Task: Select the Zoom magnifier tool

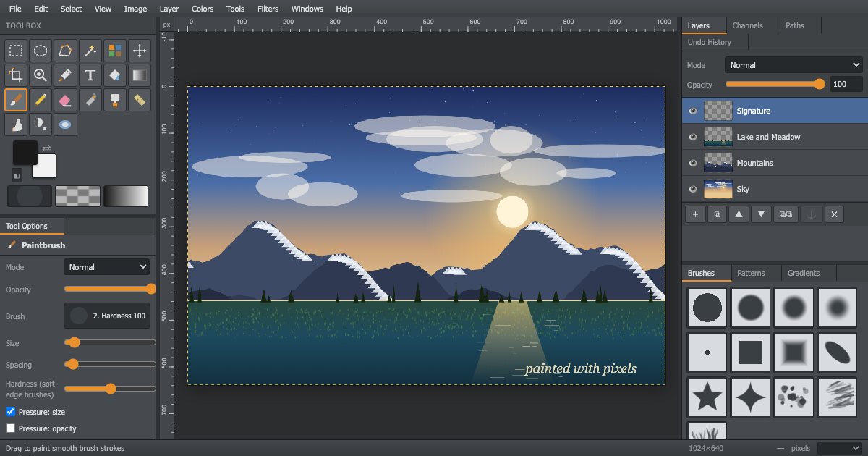Action: click(x=41, y=75)
